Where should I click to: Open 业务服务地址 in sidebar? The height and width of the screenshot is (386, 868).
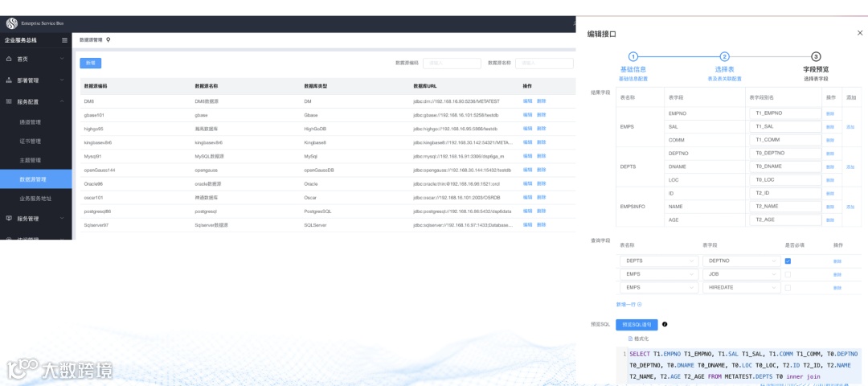click(x=36, y=199)
